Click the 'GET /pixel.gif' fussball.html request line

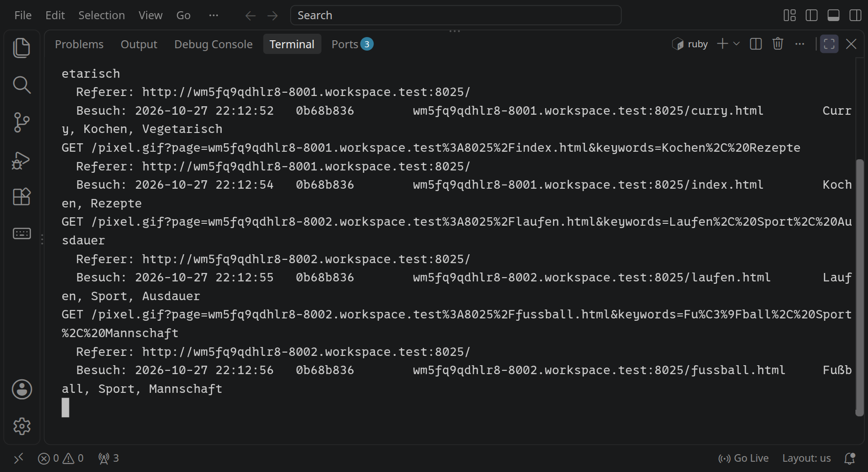click(x=457, y=315)
